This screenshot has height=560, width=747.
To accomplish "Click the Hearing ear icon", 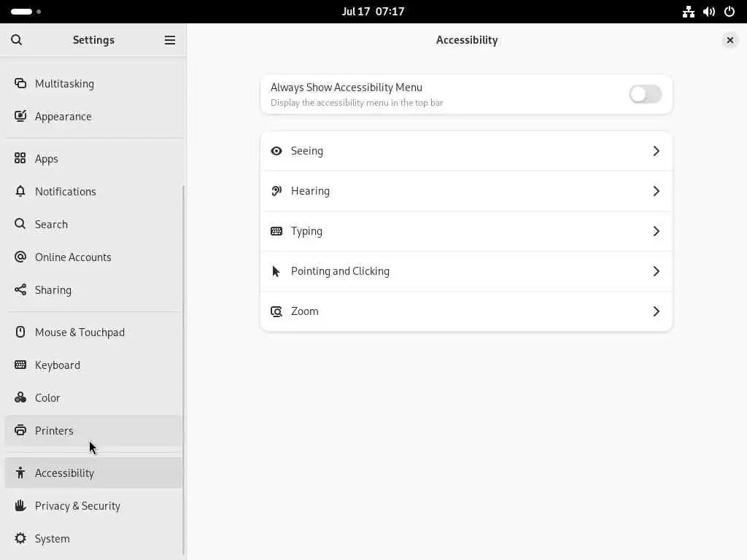I will (276, 191).
